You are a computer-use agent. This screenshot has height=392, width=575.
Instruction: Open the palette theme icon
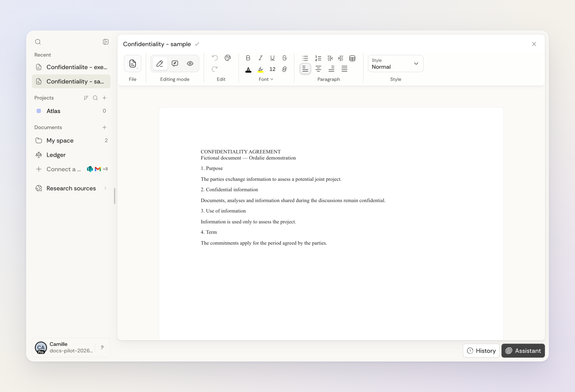(228, 58)
